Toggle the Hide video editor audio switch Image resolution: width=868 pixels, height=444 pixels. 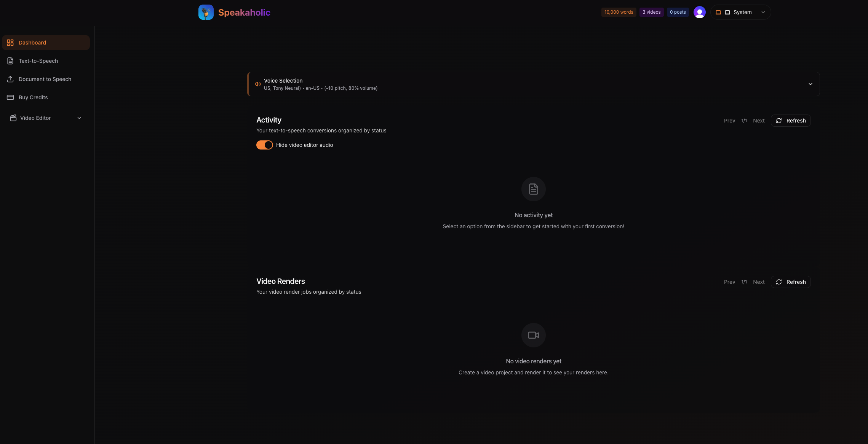click(x=265, y=145)
